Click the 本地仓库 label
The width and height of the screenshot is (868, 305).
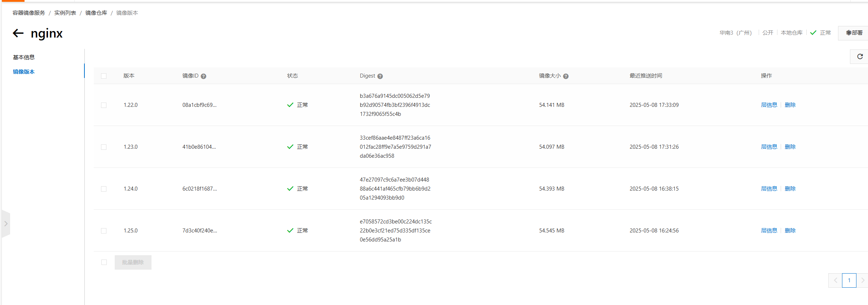792,33
